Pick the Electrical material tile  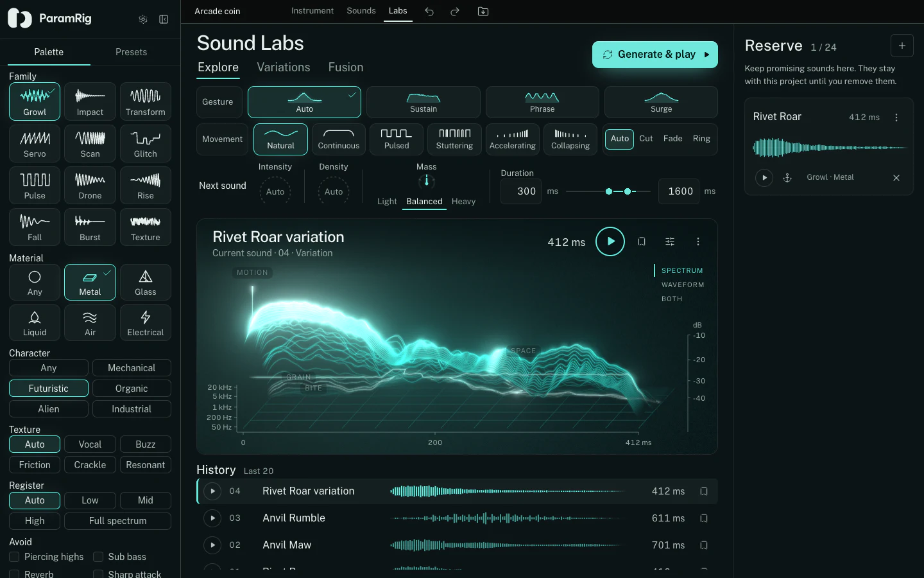tap(146, 323)
